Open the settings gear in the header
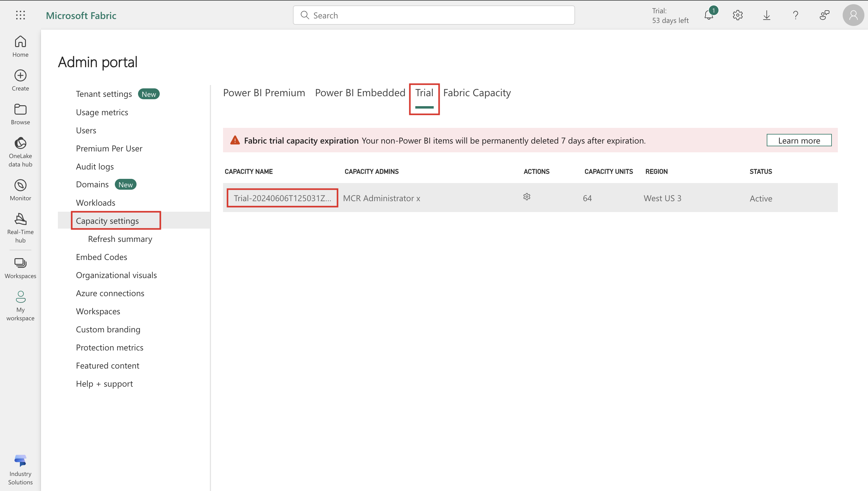 737,15
